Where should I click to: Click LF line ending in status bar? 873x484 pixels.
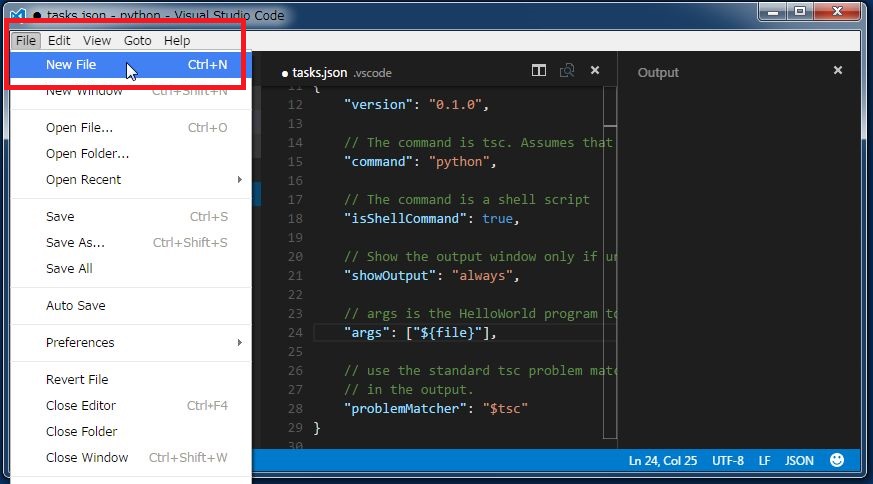(x=764, y=461)
